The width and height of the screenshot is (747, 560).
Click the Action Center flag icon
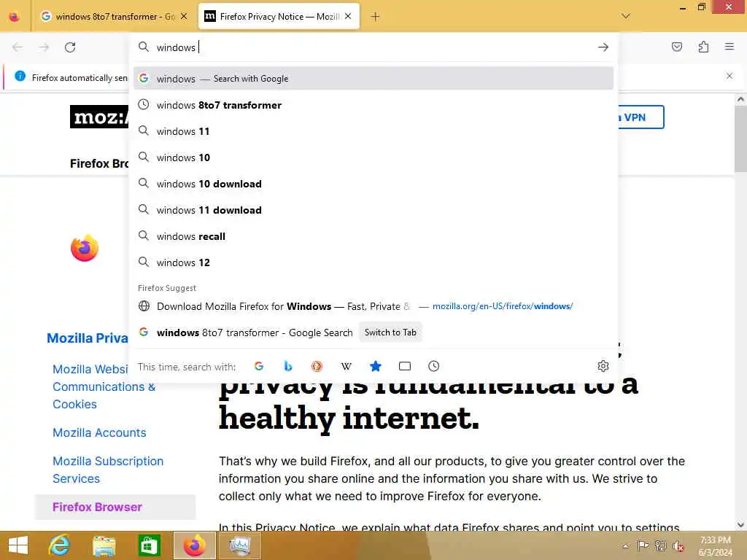pos(643,545)
